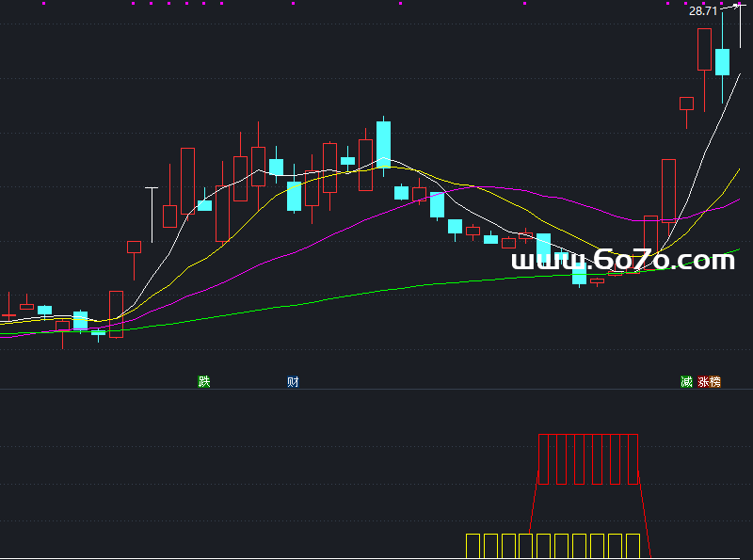Select the lowest cyan candle of the pullback

(x=579, y=273)
